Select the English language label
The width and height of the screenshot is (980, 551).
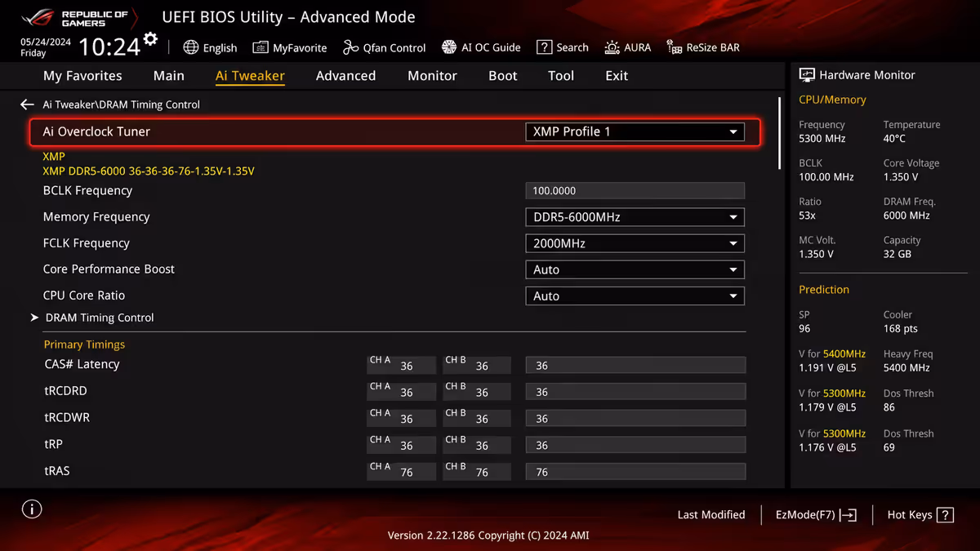220,47
